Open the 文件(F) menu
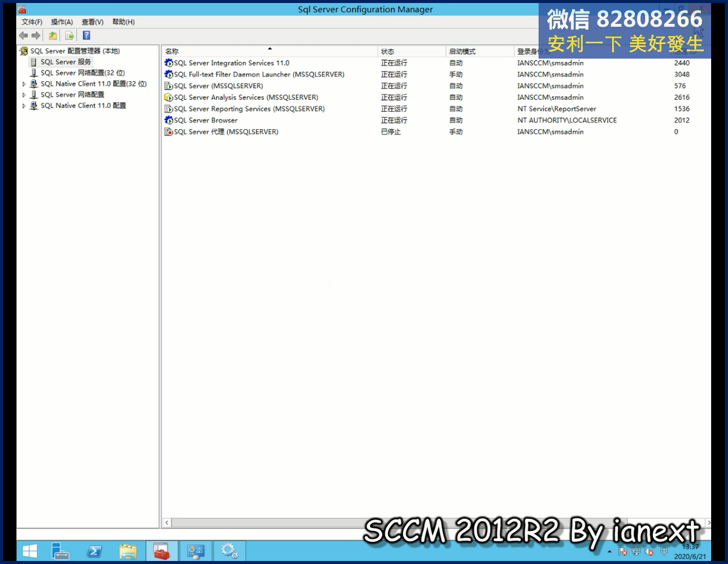This screenshot has width=728, height=564. pyautogui.click(x=32, y=22)
